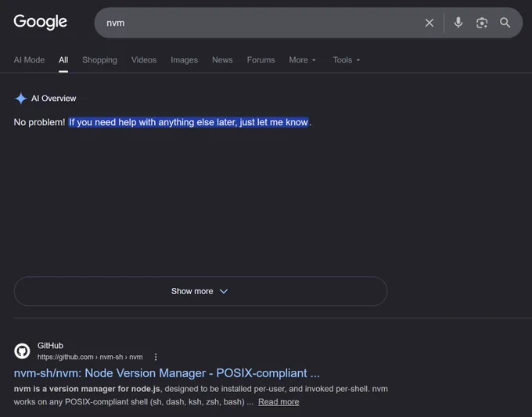The height and width of the screenshot is (417, 532).
Task: Expand AI Overview with Show more
Action: [x=200, y=291]
